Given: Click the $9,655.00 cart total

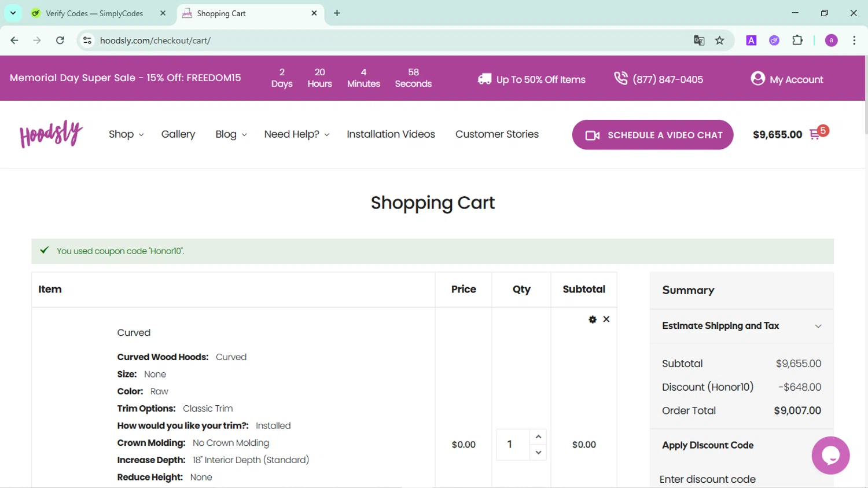Looking at the screenshot, I should coord(777,135).
